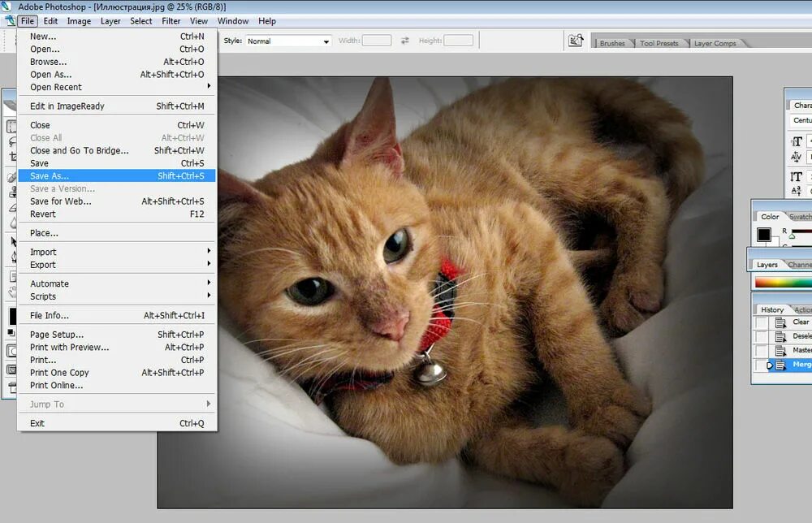Switch to the Tool Presets tab

click(x=659, y=44)
